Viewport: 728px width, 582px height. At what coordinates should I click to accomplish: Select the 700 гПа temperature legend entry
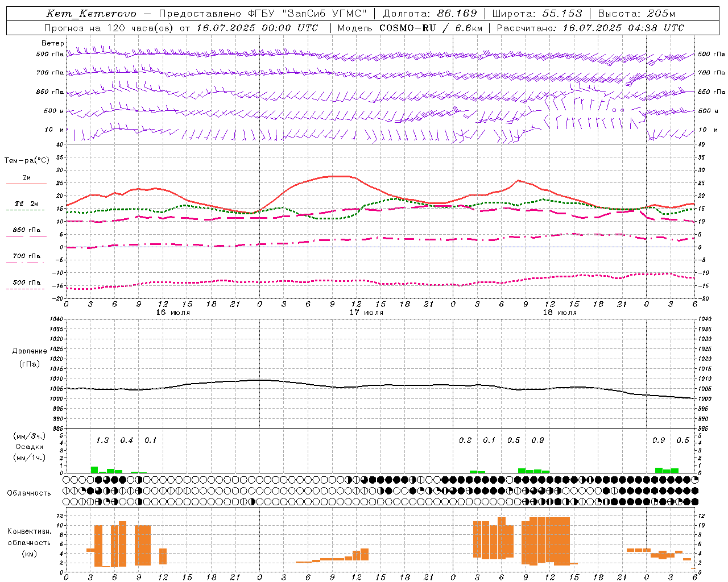click(27, 256)
